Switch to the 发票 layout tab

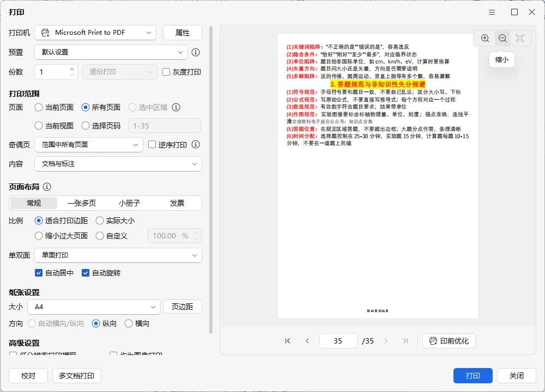(177, 203)
